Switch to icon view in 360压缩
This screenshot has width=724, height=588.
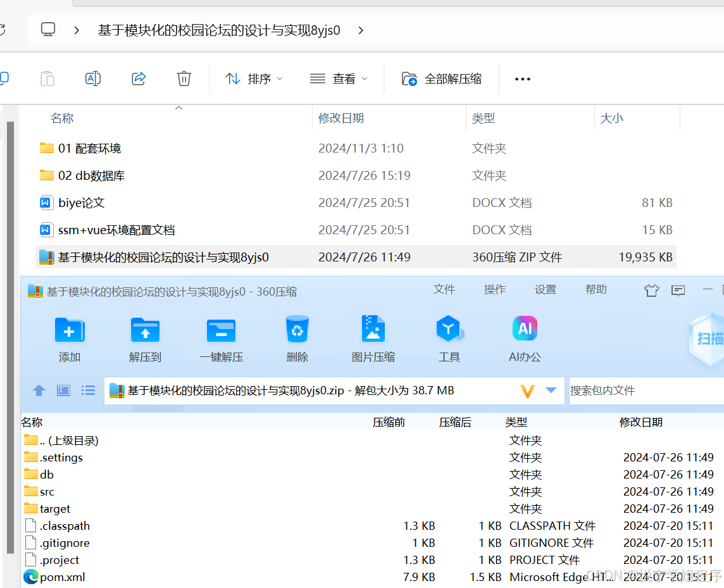[64, 391]
